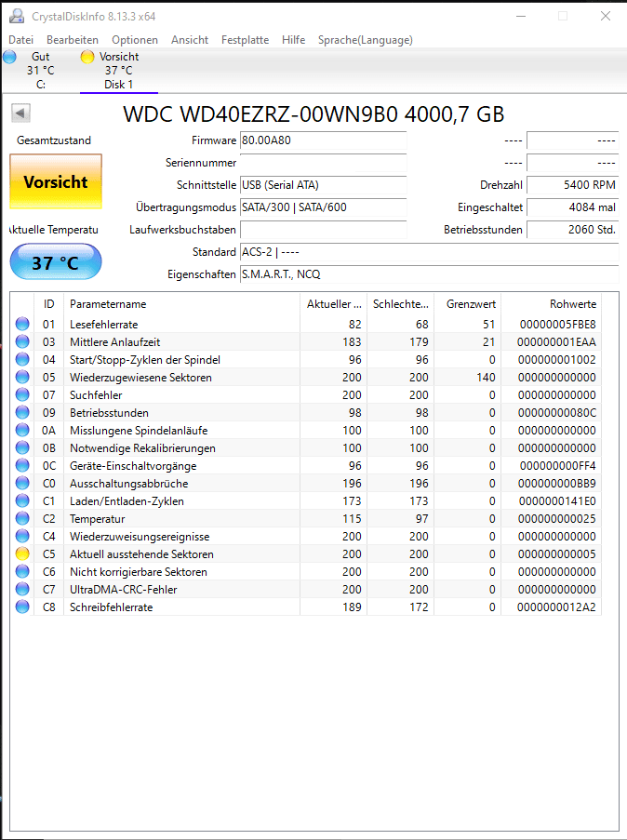Click status orb of Betriebsstunden attribute row 09
The width and height of the screenshot is (627, 840).
coord(22,412)
